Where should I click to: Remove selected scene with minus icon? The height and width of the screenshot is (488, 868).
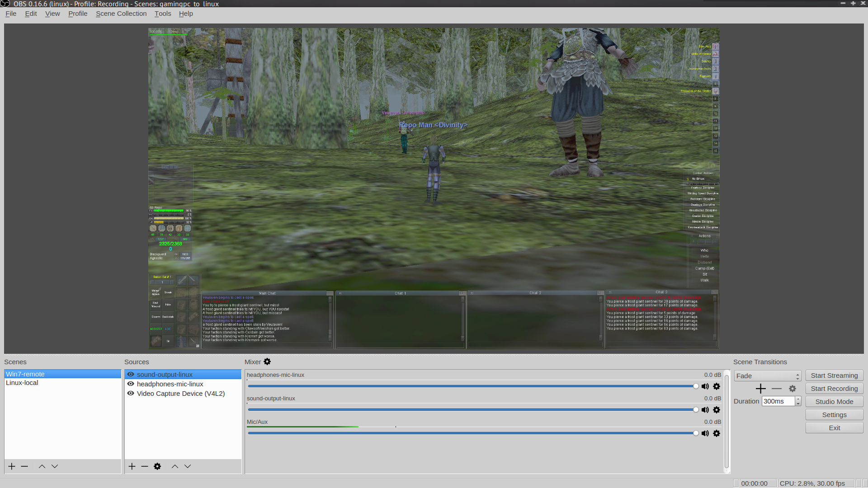[x=24, y=466]
